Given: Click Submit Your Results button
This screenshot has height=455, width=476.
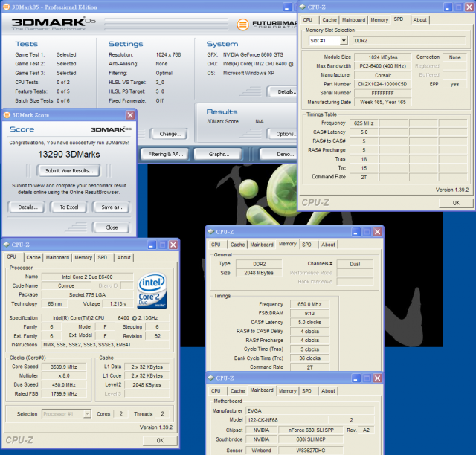Looking at the screenshot, I should click(69, 170).
